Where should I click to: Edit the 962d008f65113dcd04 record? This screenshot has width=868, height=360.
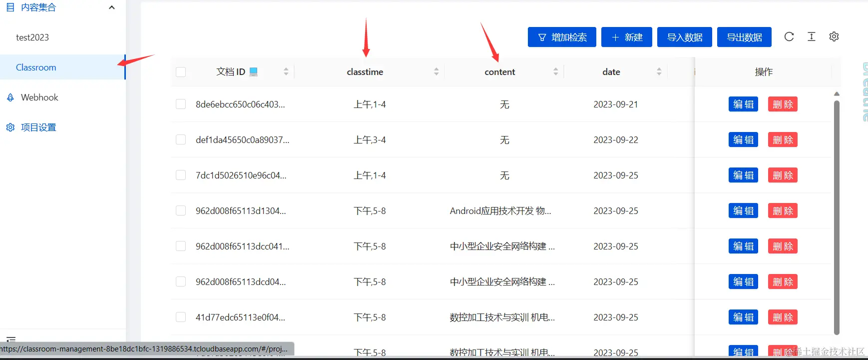click(x=743, y=281)
